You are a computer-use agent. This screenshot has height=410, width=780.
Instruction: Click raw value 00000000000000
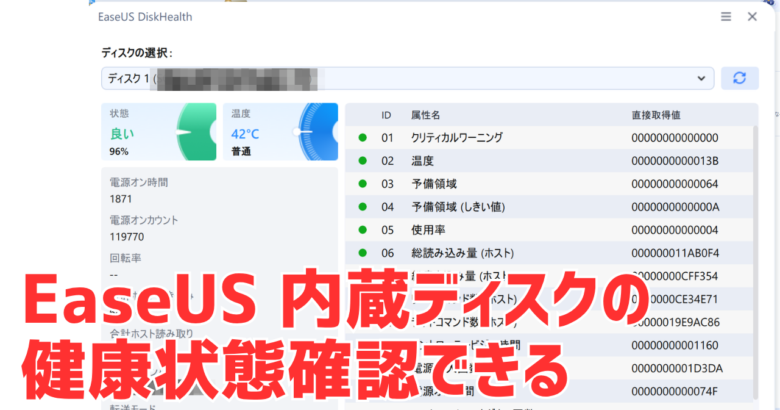point(675,138)
